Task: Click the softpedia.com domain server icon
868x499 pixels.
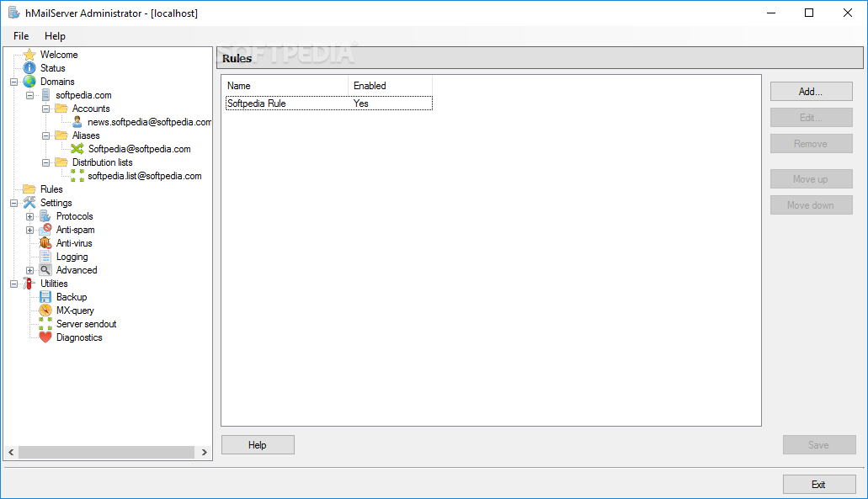Action: [45, 95]
